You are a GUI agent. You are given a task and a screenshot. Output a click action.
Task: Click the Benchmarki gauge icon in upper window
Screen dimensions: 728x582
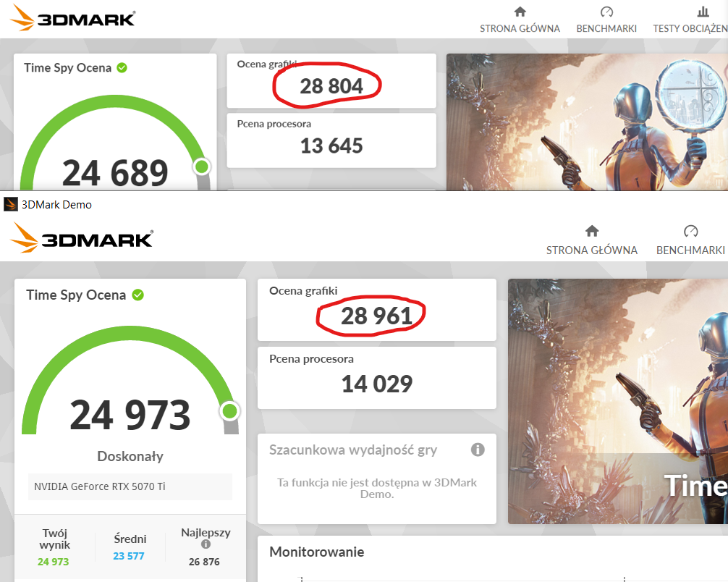pyautogui.click(x=606, y=12)
